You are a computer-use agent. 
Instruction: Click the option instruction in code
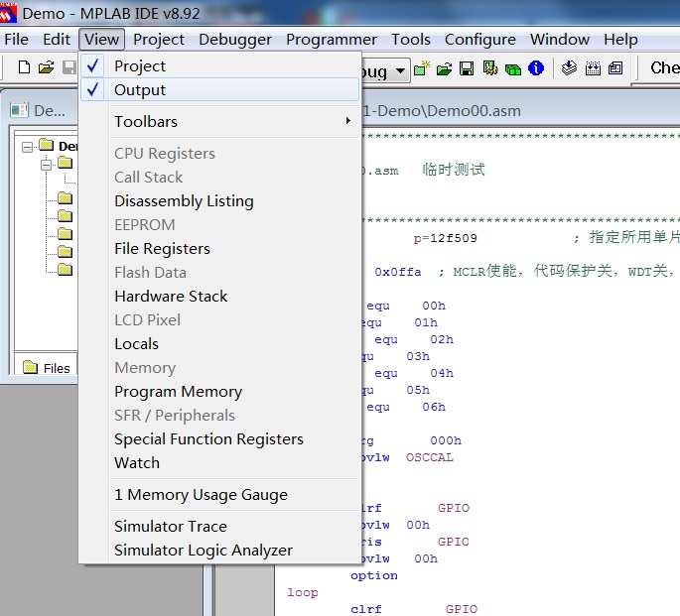[x=374, y=575]
